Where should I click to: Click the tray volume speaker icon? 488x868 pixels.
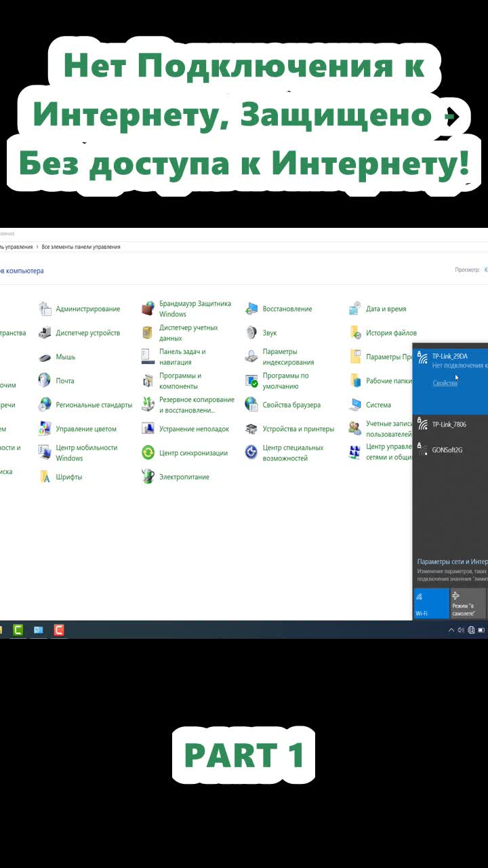coord(461,630)
